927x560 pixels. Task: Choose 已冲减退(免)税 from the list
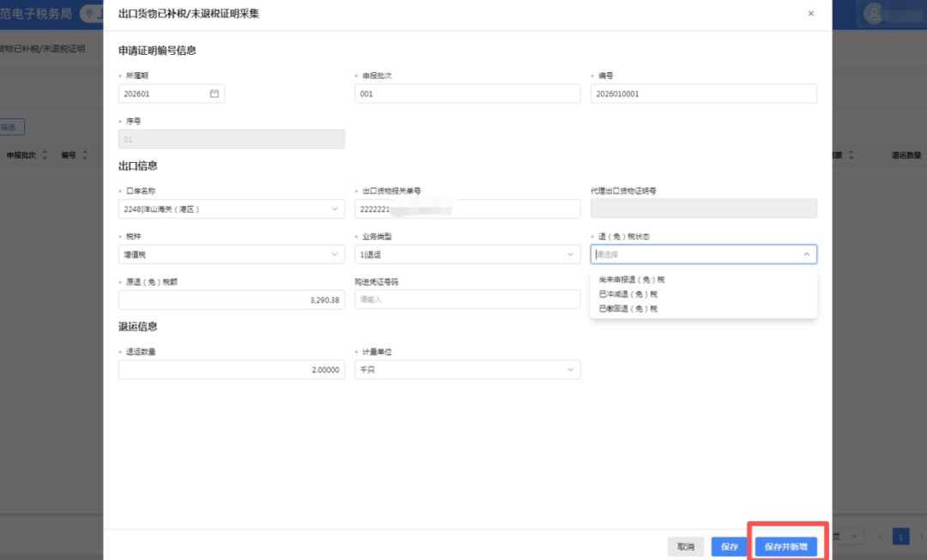(x=628, y=294)
